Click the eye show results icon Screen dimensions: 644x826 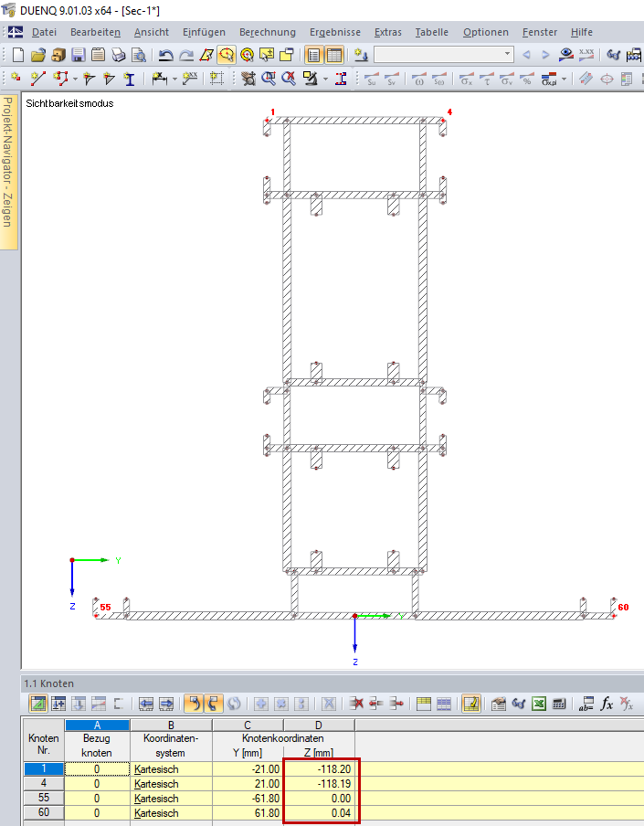[566, 54]
